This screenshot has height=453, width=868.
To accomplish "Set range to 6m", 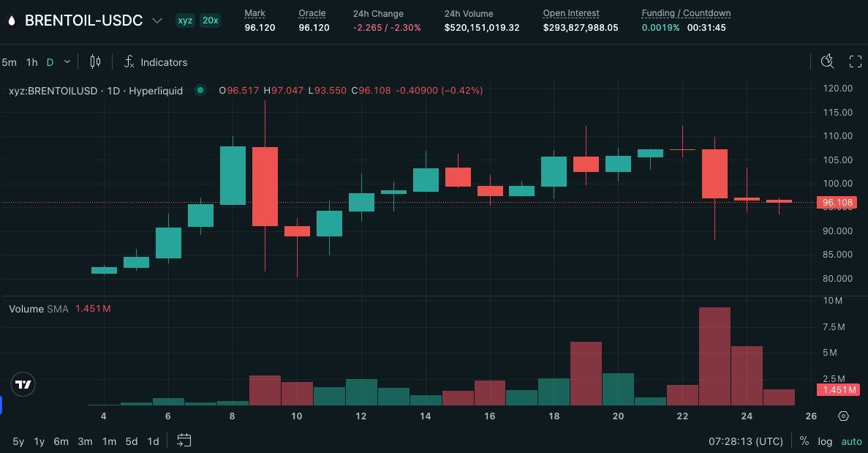I will 61,441.
